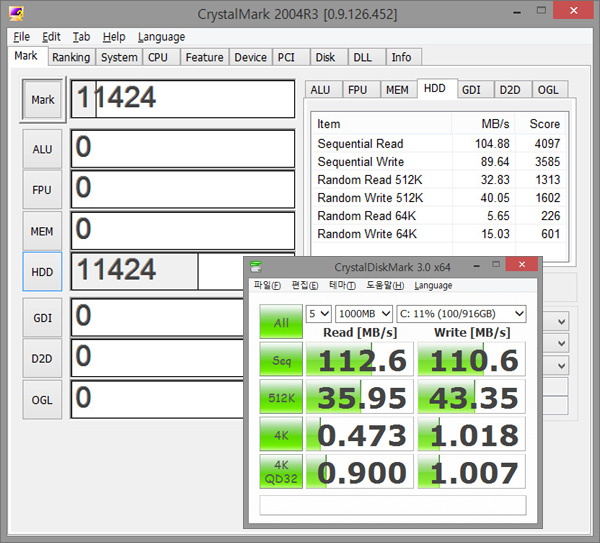Image resolution: width=600 pixels, height=543 pixels.
Task: Open Language menu in CrystalDiskMark
Action: [x=433, y=285]
